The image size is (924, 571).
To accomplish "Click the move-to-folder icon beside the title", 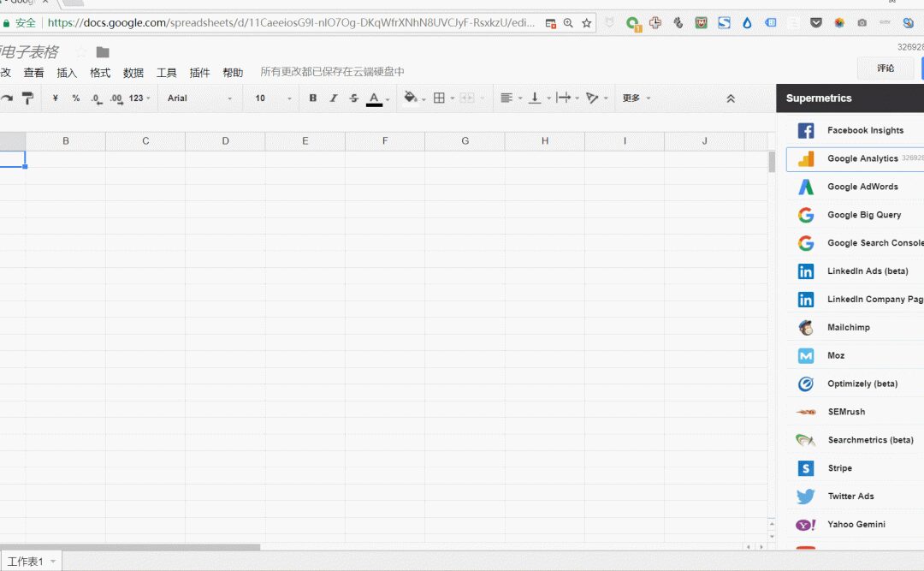I will (103, 52).
